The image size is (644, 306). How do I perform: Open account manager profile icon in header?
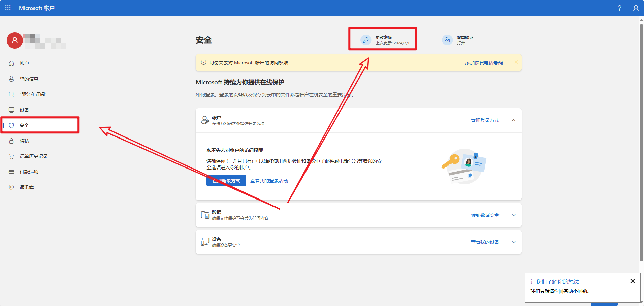tap(636, 8)
